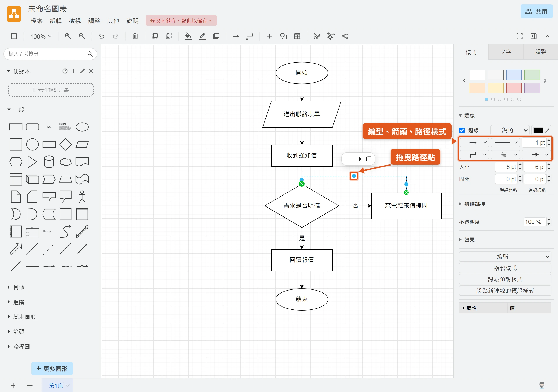Switch to the 調整 tab in right panel
558x392 pixels.
click(541, 52)
